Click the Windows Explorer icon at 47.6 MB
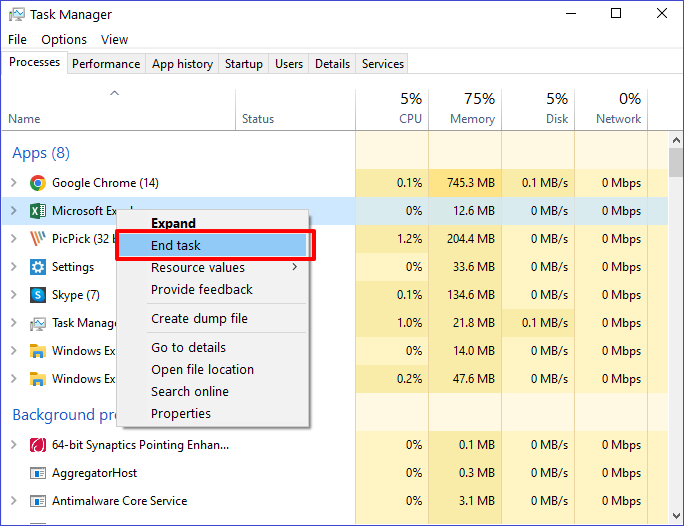This screenshot has height=526, width=684. pyautogui.click(x=38, y=379)
